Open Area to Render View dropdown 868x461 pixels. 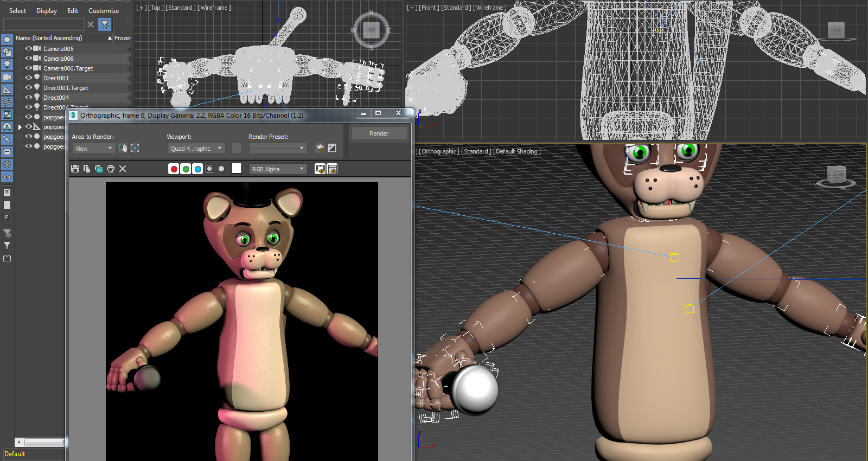tap(93, 148)
